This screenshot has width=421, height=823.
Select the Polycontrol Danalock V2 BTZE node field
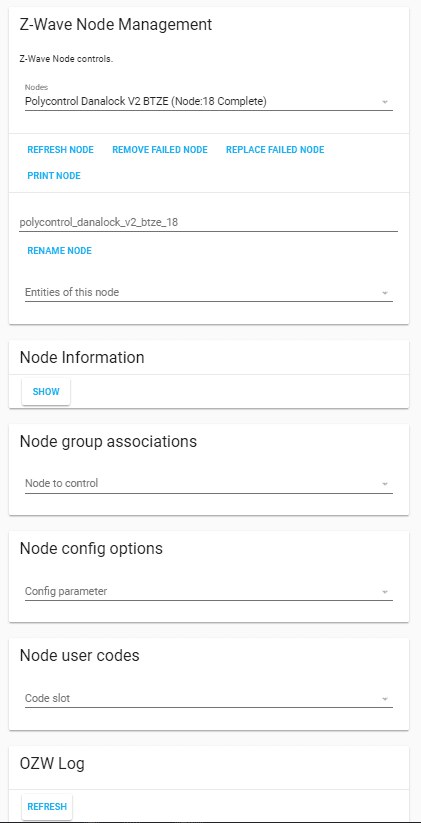tap(208, 97)
